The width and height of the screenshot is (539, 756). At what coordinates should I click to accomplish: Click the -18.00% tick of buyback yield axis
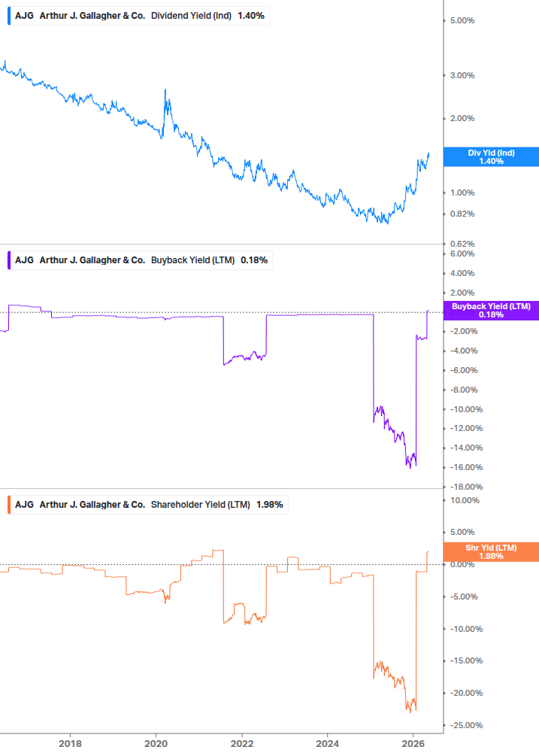(x=466, y=487)
